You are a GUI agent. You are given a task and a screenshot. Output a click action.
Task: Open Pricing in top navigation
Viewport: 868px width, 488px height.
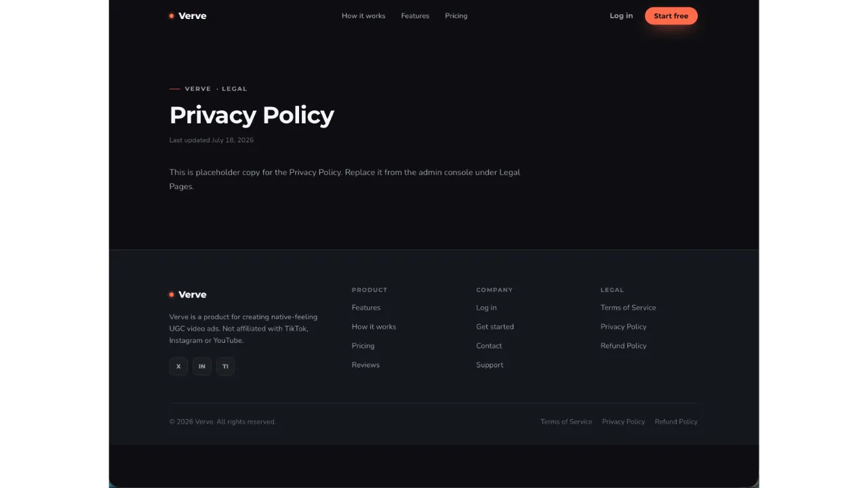456,16
